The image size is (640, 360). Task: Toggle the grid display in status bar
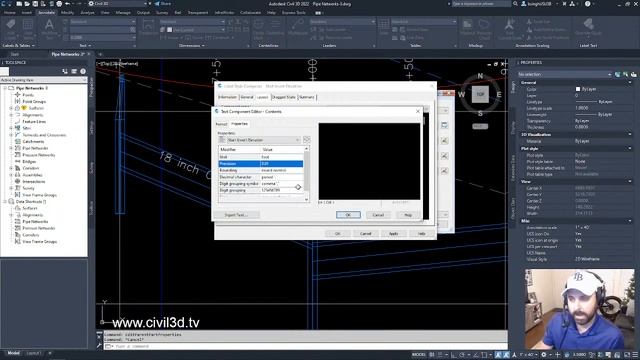click(x=432, y=354)
